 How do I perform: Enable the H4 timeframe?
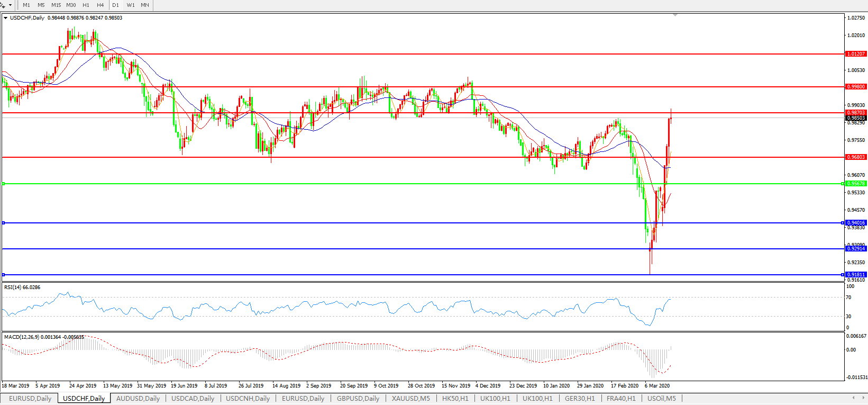point(100,5)
